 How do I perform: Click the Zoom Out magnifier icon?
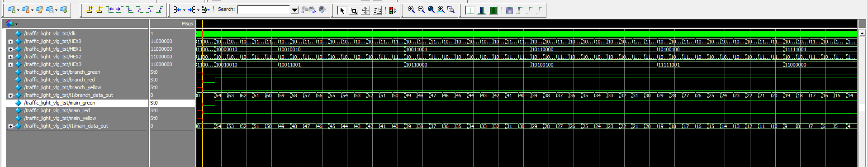(x=421, y=10)
